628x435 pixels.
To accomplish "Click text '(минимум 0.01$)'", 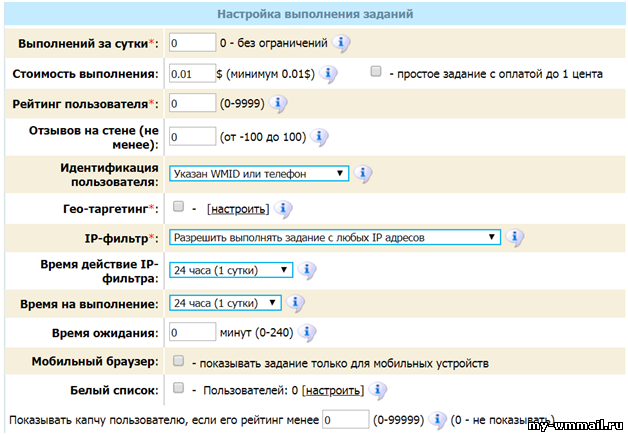I will coord(271,74).
